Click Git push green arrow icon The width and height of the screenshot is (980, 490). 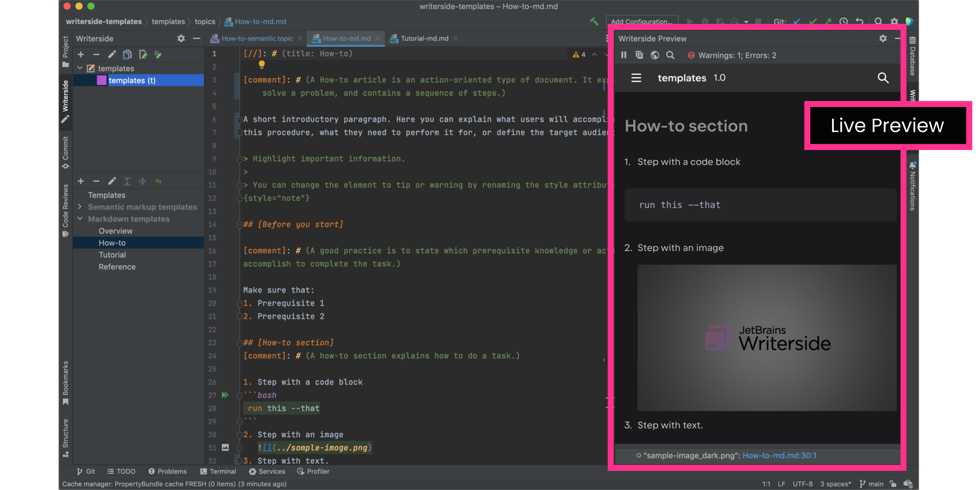pyautogui.click(x=828, y=21)
